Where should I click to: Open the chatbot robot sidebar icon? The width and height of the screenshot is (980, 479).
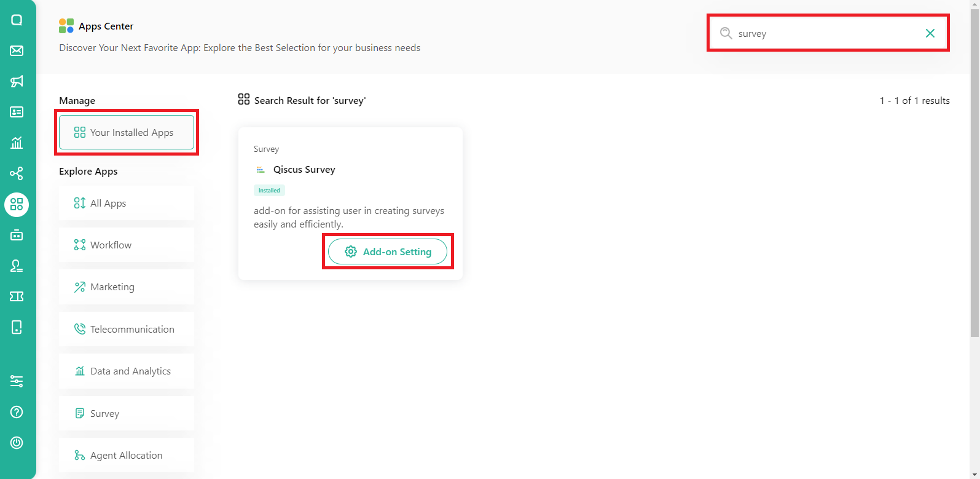(x=17, y=235)
